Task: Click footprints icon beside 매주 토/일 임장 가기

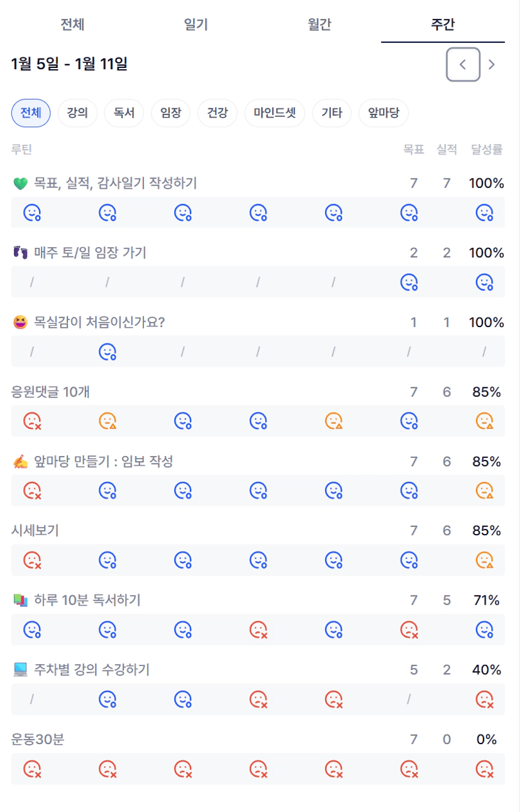Action: pyautogui.click(x=20, y=253)
